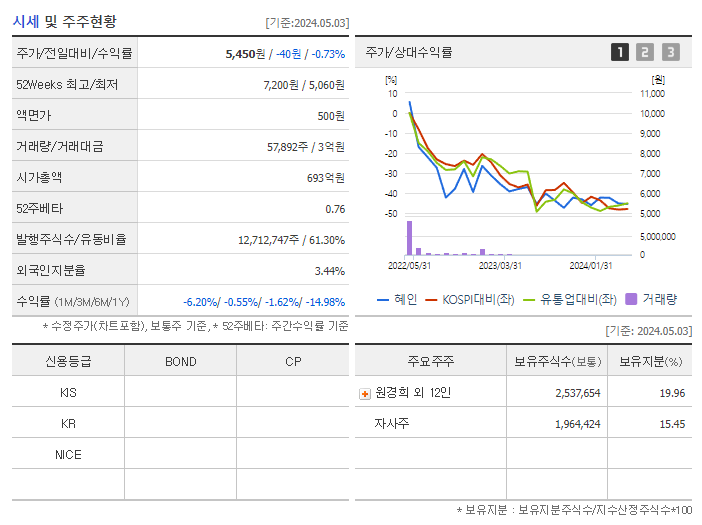Click the [기준:2024.05.03] date note above the price table
The image size is (702, 525).
click(x=307, y=23)
